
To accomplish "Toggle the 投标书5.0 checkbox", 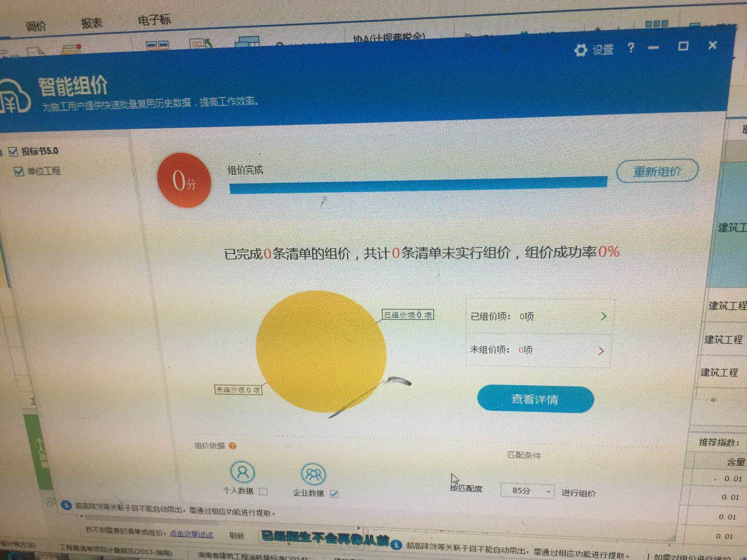I will pos(13,151).
